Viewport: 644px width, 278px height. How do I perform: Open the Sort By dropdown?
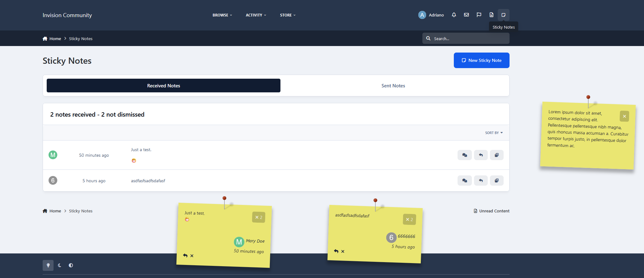pyautogui.click(x=494, y=133)
